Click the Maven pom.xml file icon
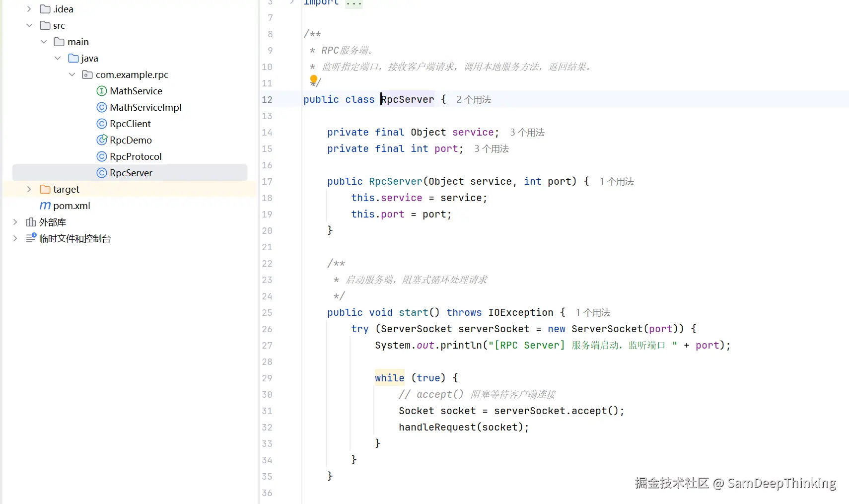Image resolution: width=849 pixels, height=504 pixels. coord(45,206)
